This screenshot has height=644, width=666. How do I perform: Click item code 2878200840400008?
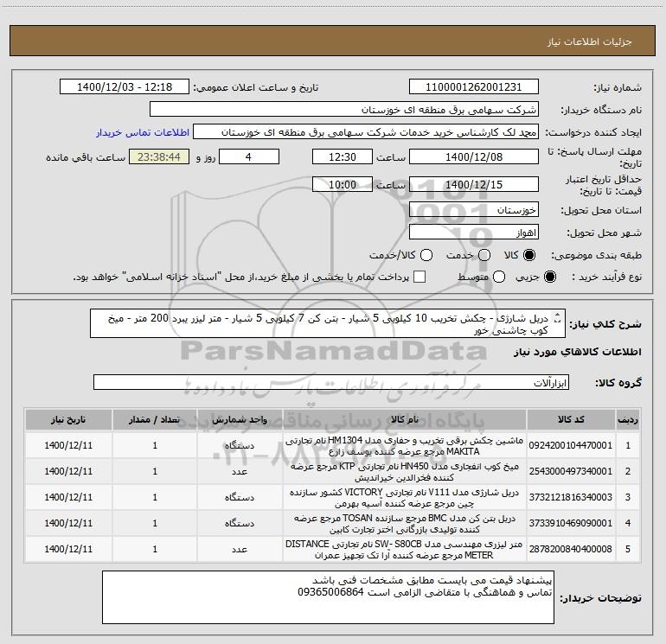click(x=571, y=549)
